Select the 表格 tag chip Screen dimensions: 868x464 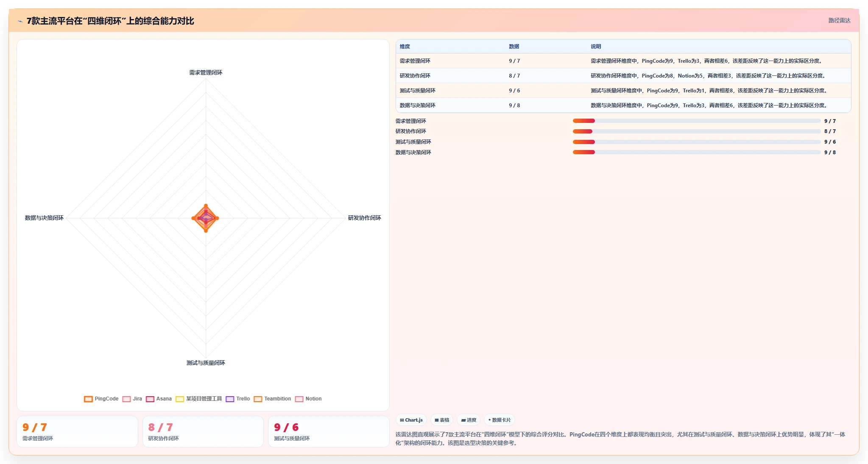(442, 420)
